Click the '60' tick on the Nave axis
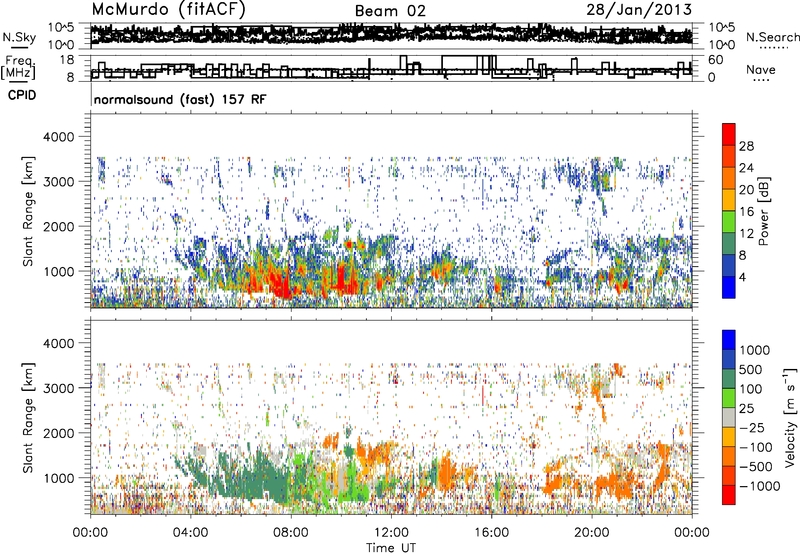The width and height of the screenshot is (800, 554). pos(716,60)
